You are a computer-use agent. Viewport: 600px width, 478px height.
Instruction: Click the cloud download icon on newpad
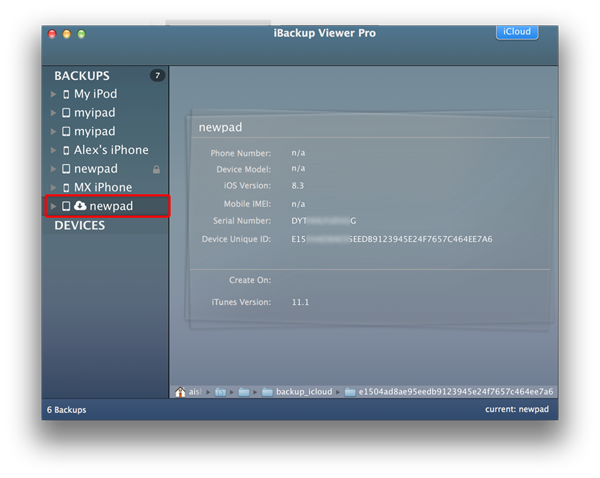coord(80,206)
